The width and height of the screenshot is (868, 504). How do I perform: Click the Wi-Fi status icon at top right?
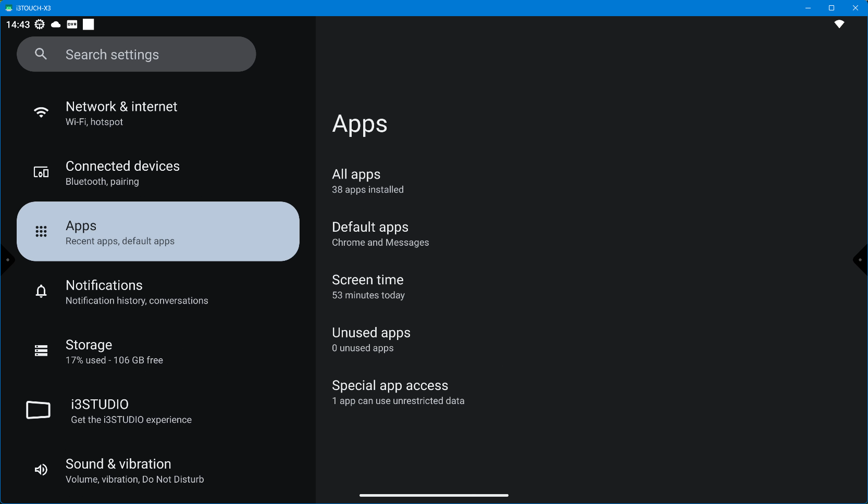point(839,24)
